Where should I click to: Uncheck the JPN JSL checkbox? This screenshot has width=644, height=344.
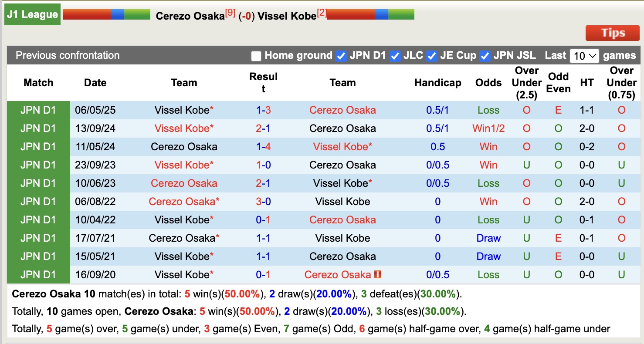[485, 56]
